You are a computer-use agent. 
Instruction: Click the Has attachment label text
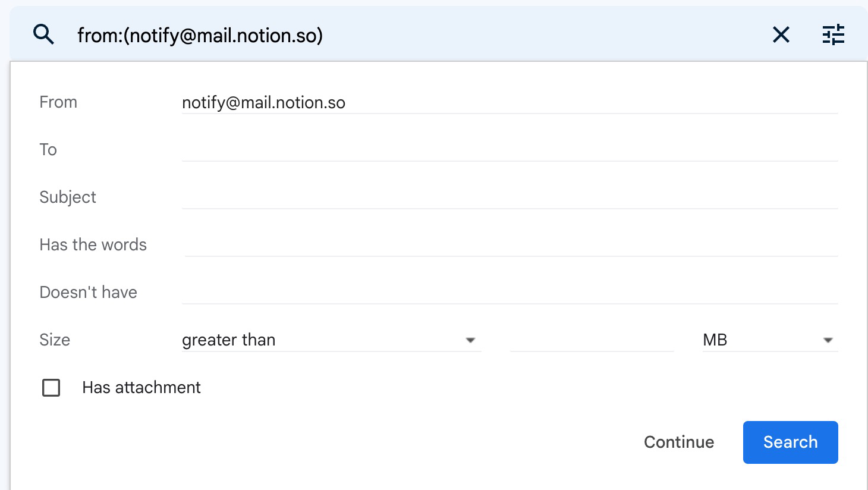(141, 388)
